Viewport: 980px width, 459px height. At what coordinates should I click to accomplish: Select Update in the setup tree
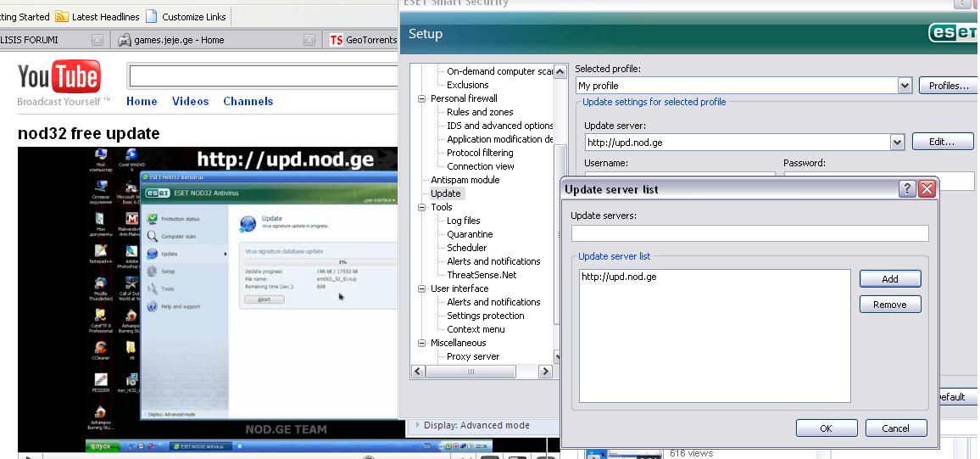[446, 193]
